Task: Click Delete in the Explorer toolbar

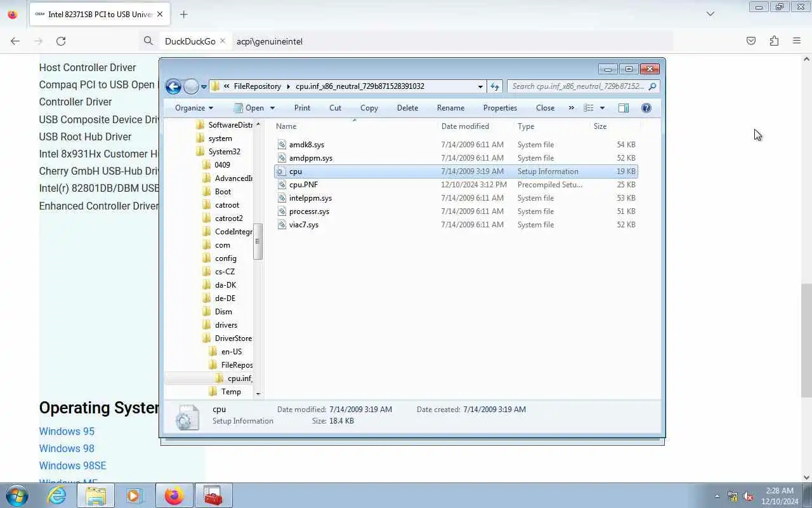Action: pyautogui.click(x=407, y=108)
